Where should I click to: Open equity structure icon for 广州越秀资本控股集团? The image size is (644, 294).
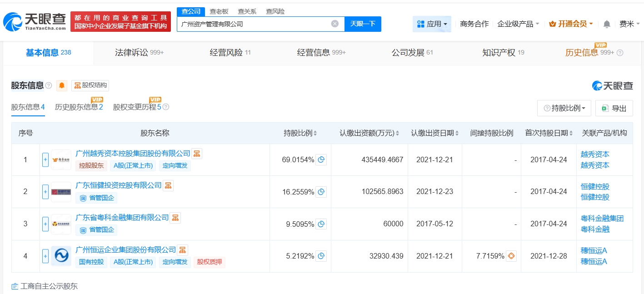click(197, 154)
